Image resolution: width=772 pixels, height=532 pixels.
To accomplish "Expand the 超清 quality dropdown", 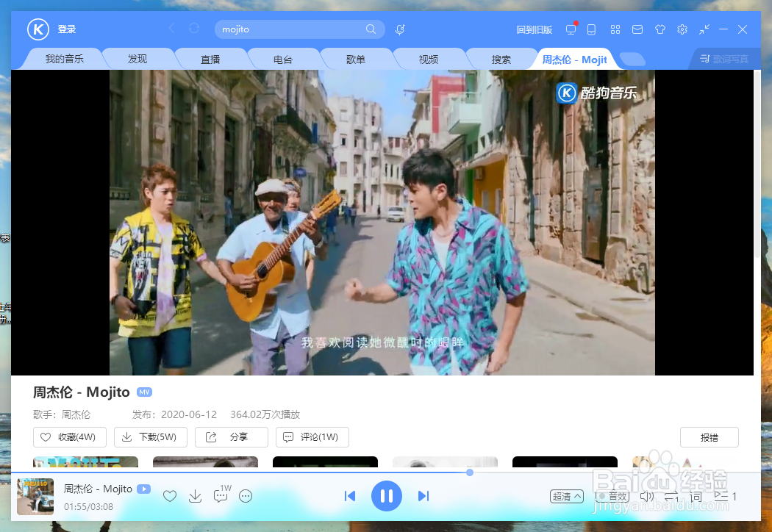I will [567, 497].
